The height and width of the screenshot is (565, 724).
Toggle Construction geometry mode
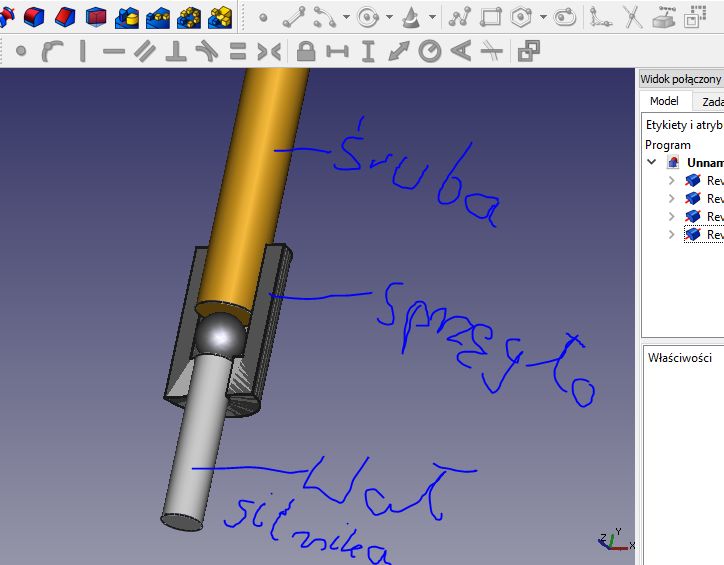[x=695, y=18]
